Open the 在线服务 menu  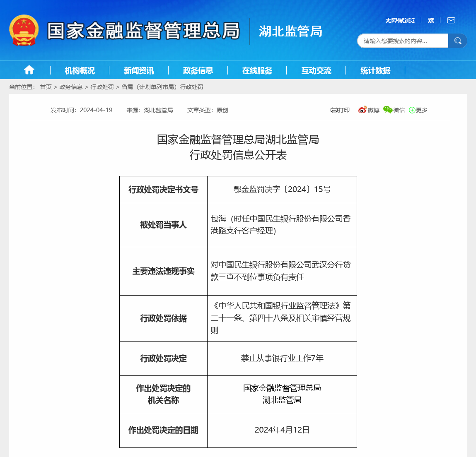257,70
